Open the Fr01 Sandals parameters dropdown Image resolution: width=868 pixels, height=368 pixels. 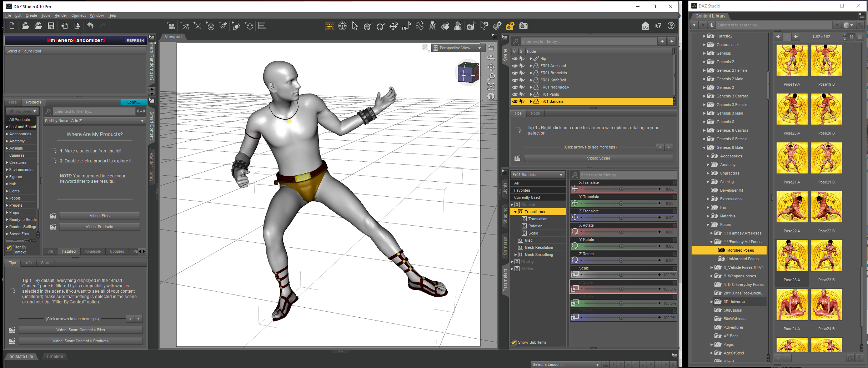pos(538,175)
